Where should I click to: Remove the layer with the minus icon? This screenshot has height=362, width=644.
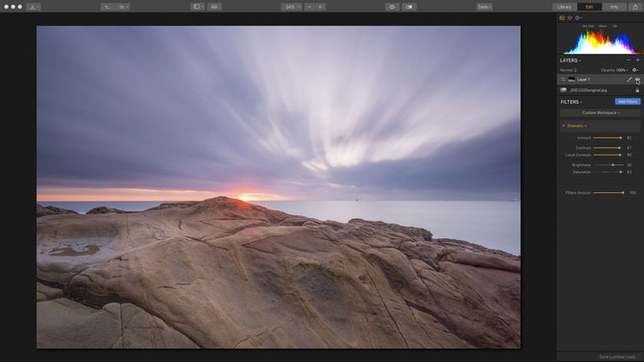point(629,60)
